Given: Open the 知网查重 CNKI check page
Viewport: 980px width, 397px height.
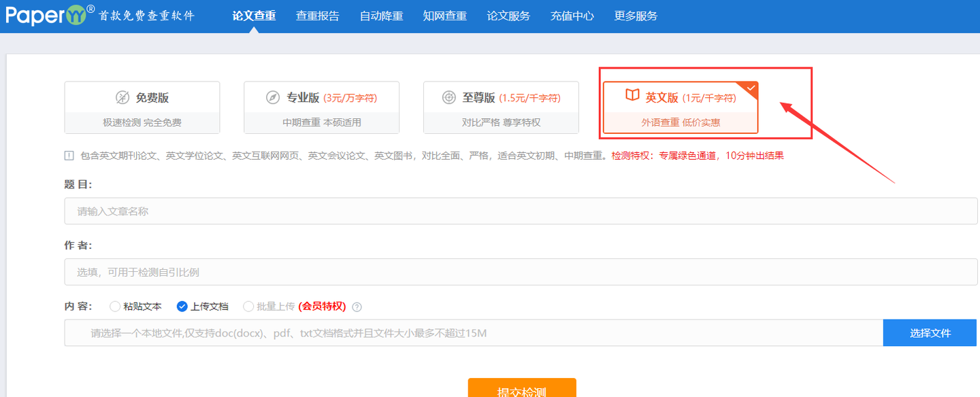Looking at the screenshot, I should (444, 16).
